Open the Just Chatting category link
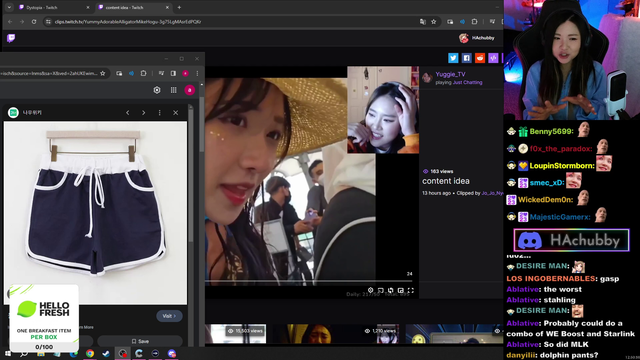The width and height of the screenshot is (640, 360). pyautogui.click(x=467, y=82)
